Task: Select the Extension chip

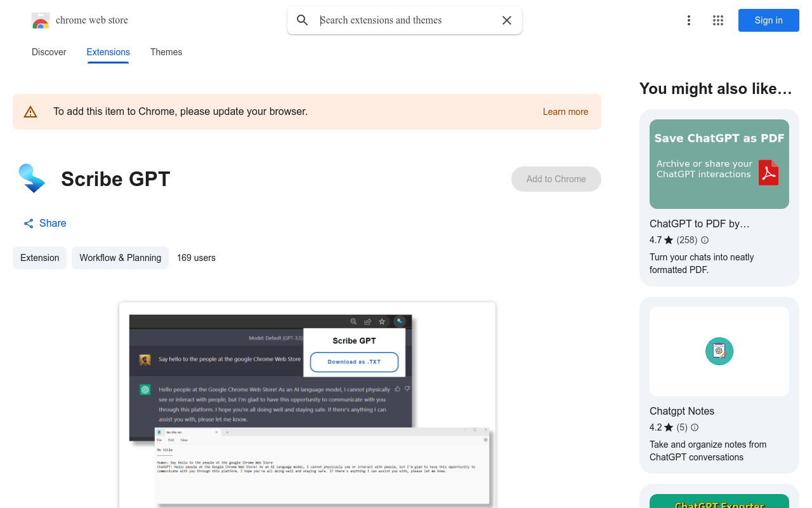Action: 39,258
